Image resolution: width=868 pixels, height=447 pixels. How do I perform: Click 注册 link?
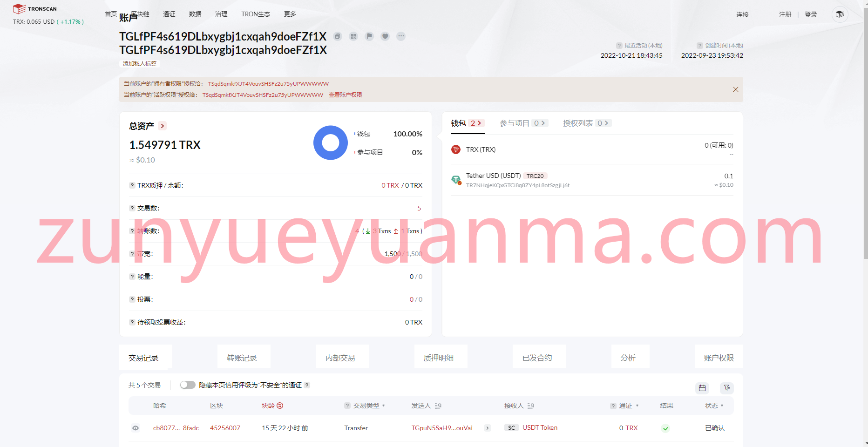pyautogui.click(x=785, y=14)
